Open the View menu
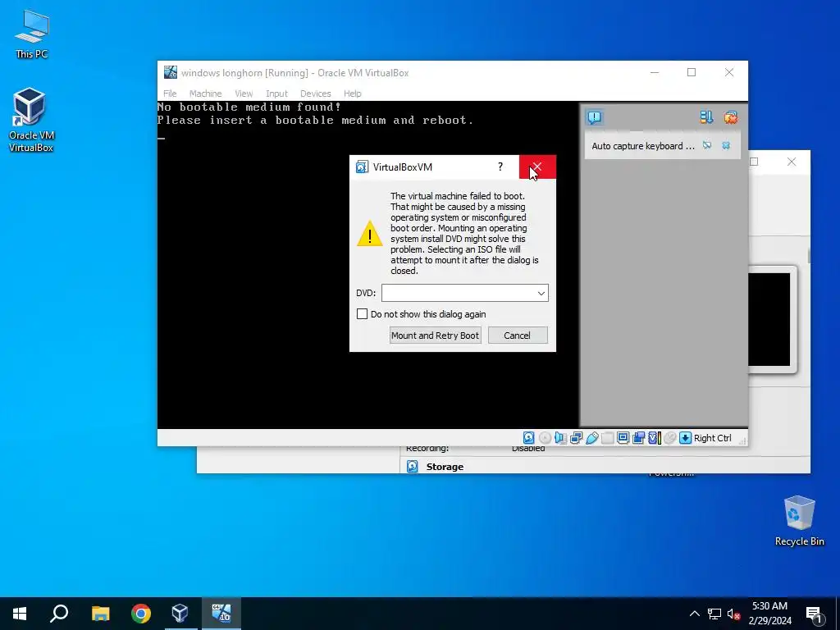The image size is (840, 630). (244, 94)
